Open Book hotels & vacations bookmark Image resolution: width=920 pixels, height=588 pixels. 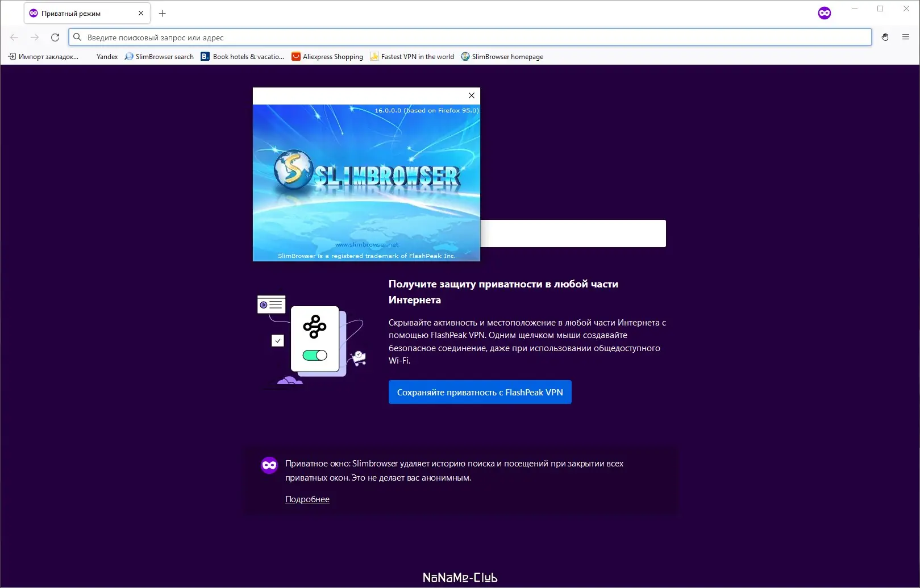pos(243,57)
